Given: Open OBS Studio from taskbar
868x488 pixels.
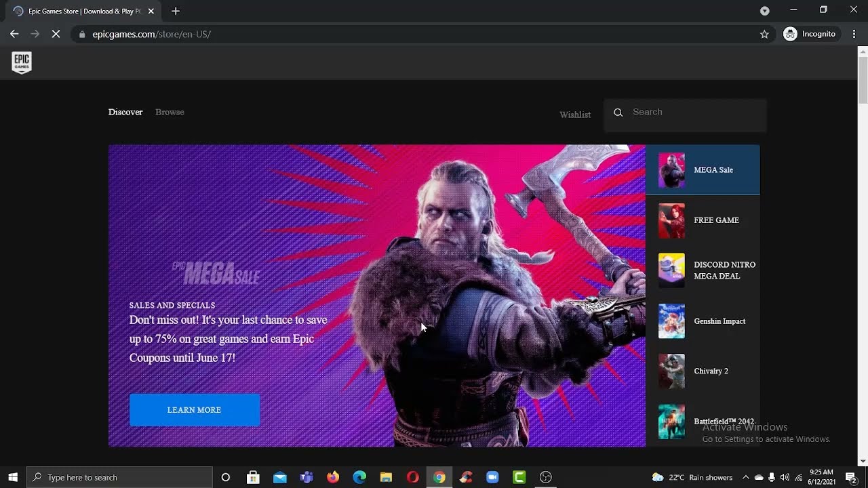Looking at the screenshot, I should (545, 477).
